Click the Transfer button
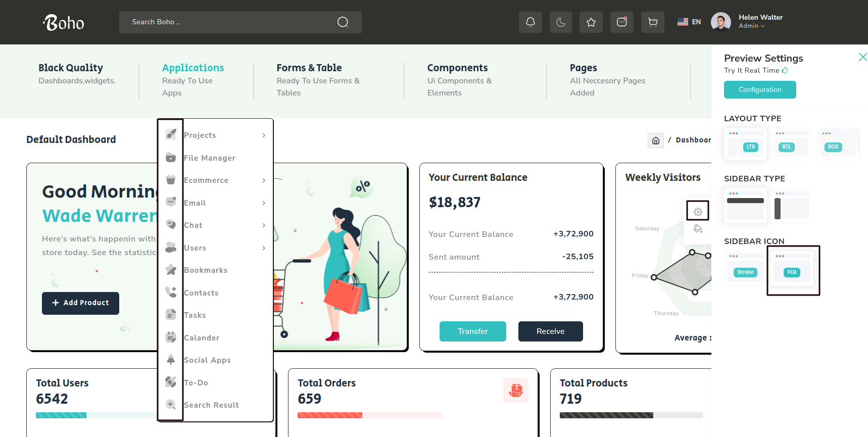The height and width of the screenshot is (437, 868). pyautogui.click(x=472, y=331)
